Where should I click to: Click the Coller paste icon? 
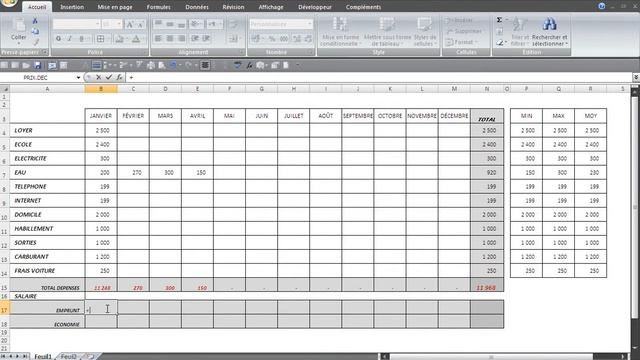pos(18,25)
